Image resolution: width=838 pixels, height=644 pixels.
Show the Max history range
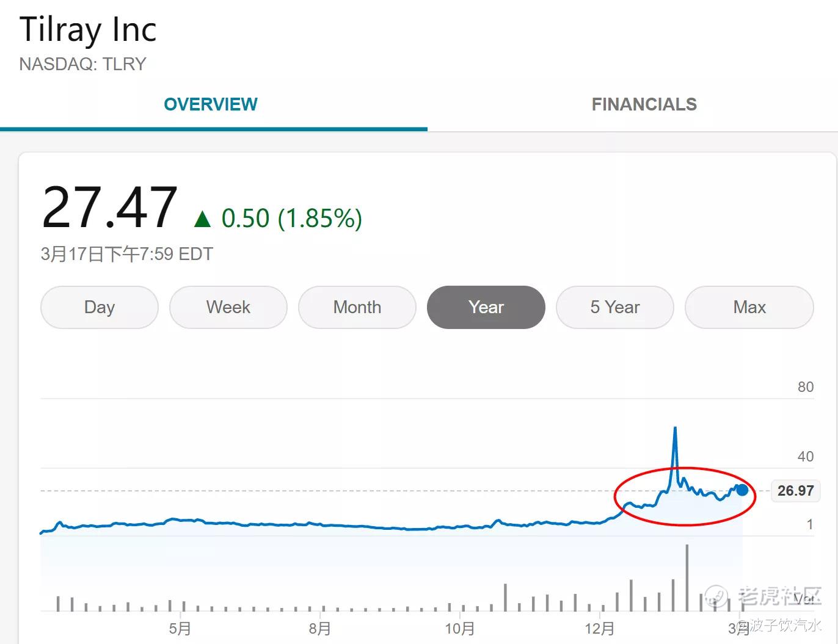(749, 307)
